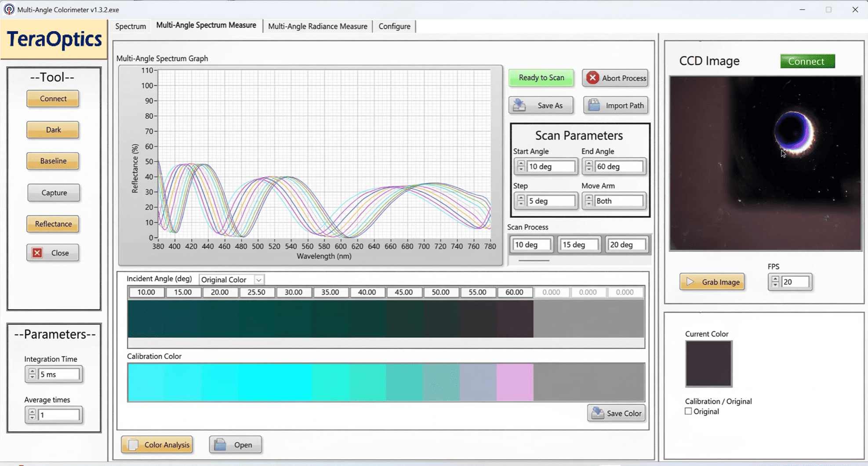
Task: Click the Save Color icon
Action: (597, 413)
